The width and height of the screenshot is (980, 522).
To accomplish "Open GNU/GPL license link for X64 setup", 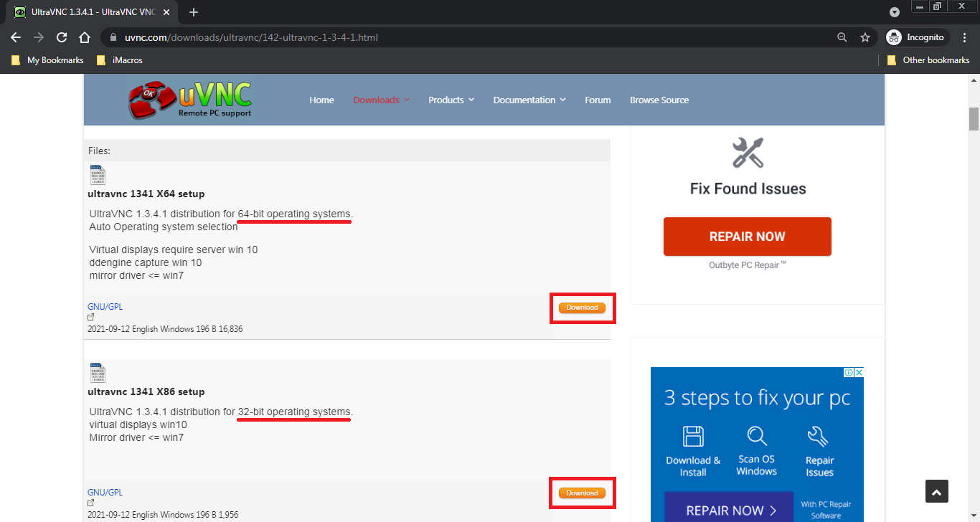I will [105, 307].
